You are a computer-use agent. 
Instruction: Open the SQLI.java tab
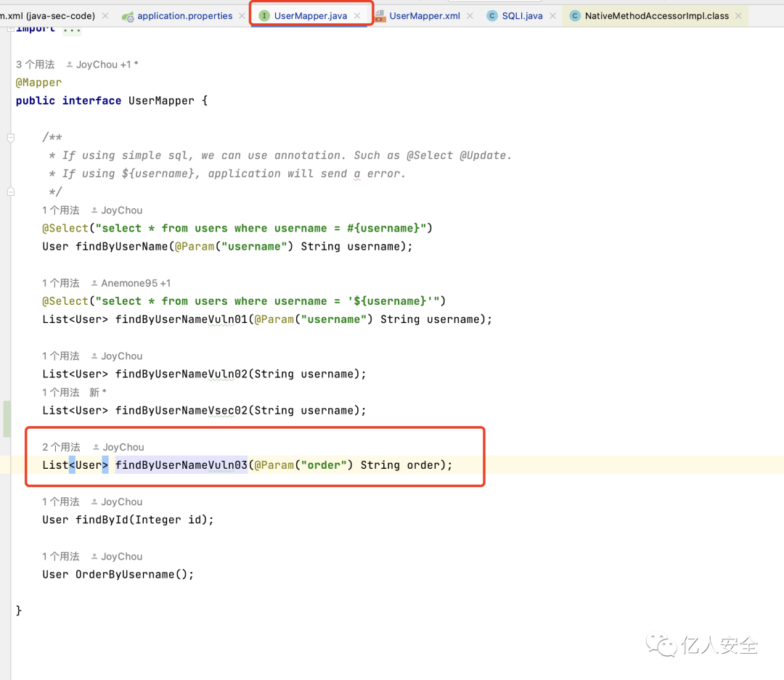point(522,16)
